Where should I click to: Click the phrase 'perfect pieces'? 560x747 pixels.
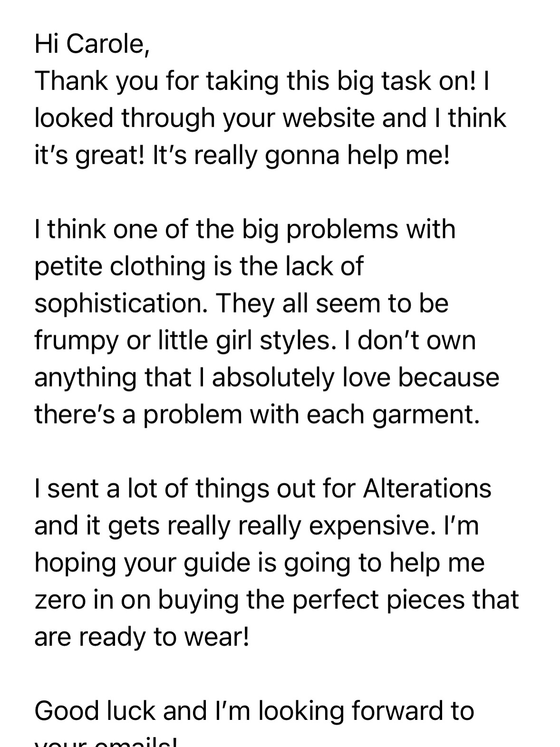pyautogui.click(x=379, y=600)
